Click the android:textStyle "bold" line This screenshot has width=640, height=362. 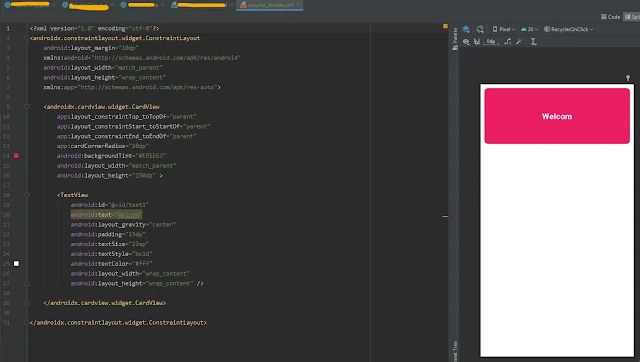coord(111,254)
